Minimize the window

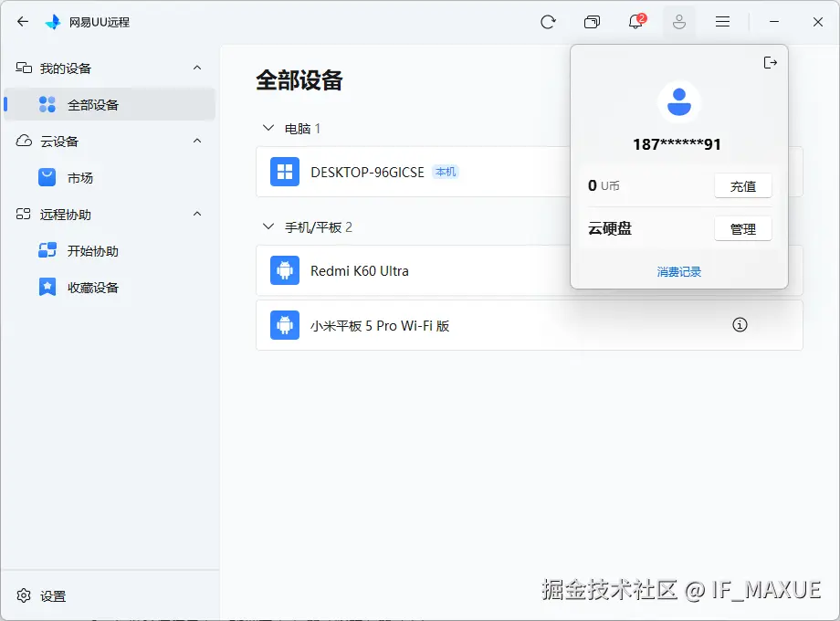coord(774,21)
